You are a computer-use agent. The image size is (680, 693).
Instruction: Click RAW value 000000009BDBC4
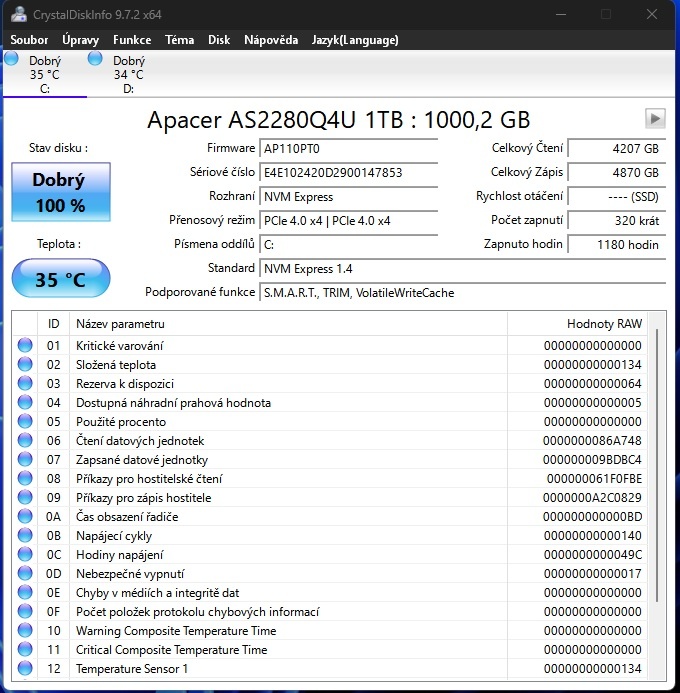coord(592,460)
